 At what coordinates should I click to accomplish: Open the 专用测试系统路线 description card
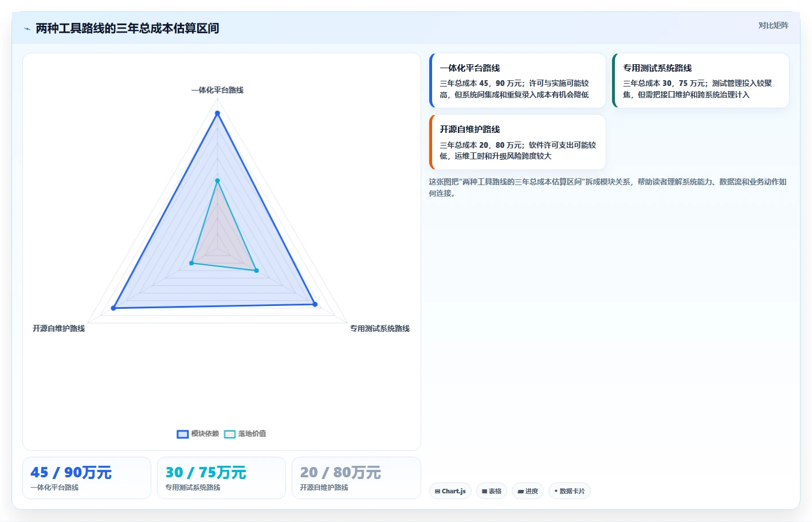coord(701,81)
